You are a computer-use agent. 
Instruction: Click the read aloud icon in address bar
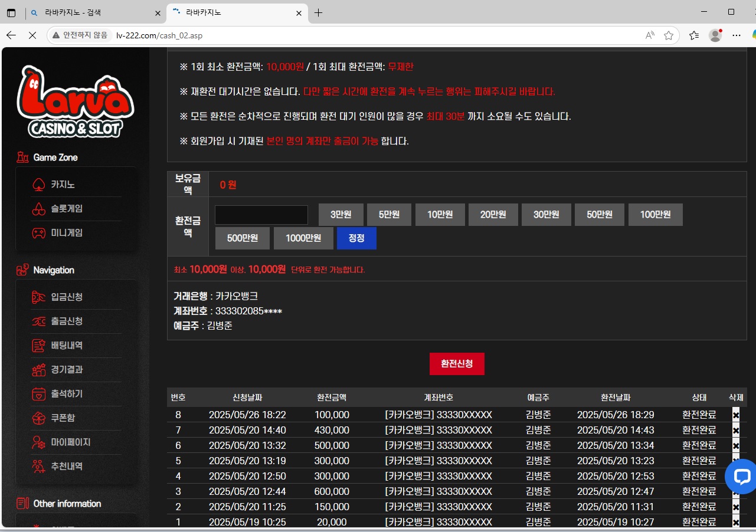(650, 35)
